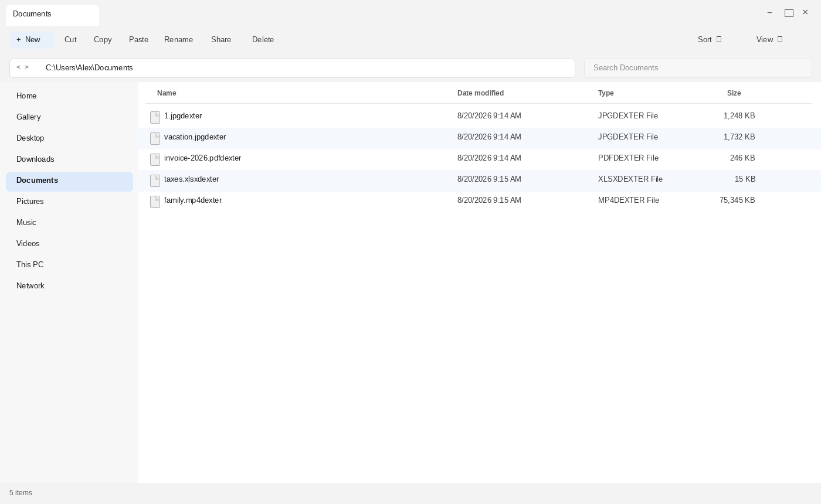This screenshot has width=821, height=504.
Task: Select file name invoice-2026.pdfdexter
Action: coord(202,158)
